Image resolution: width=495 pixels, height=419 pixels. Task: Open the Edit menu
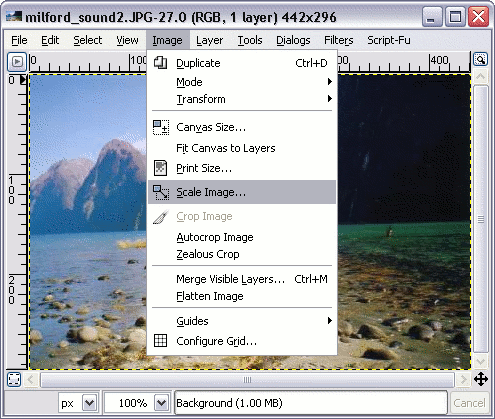pos(50,40)
